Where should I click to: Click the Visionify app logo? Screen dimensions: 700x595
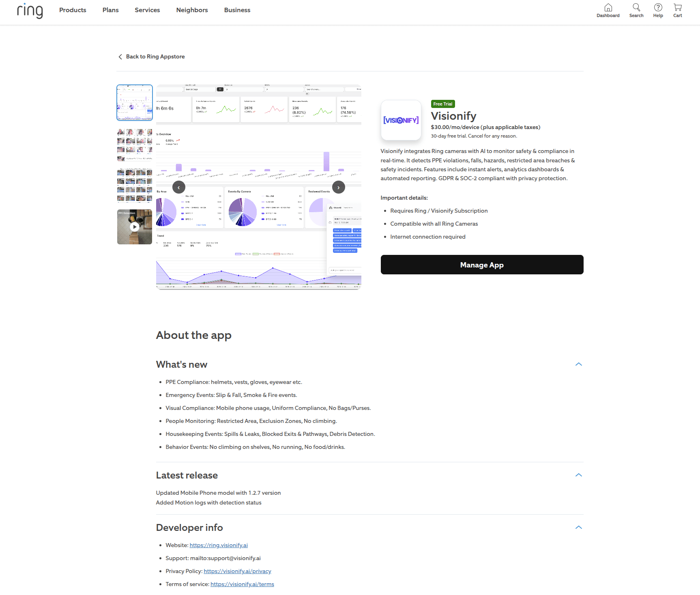click(401, 120)
